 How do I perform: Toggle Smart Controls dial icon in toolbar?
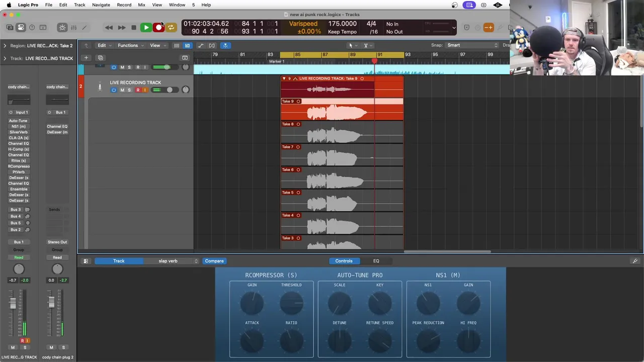click(62, 28)
